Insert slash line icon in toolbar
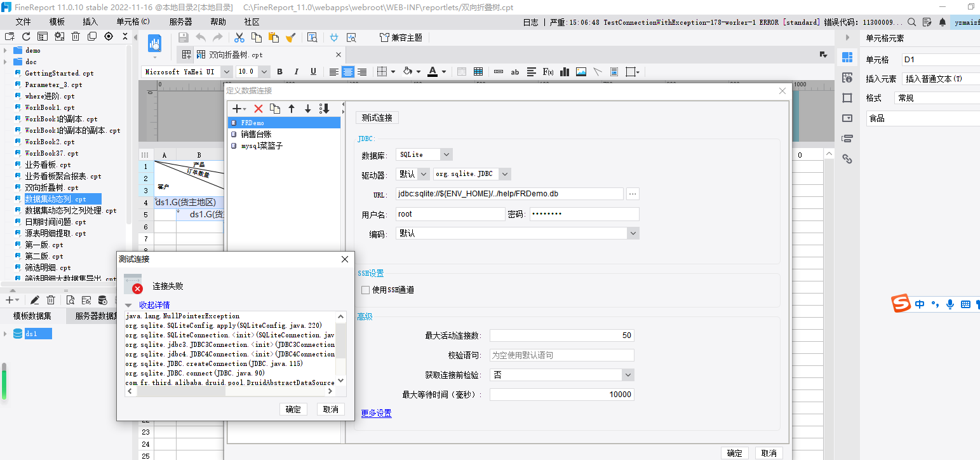This screenshot has height=460, width=980. click(x=598, y=72)
